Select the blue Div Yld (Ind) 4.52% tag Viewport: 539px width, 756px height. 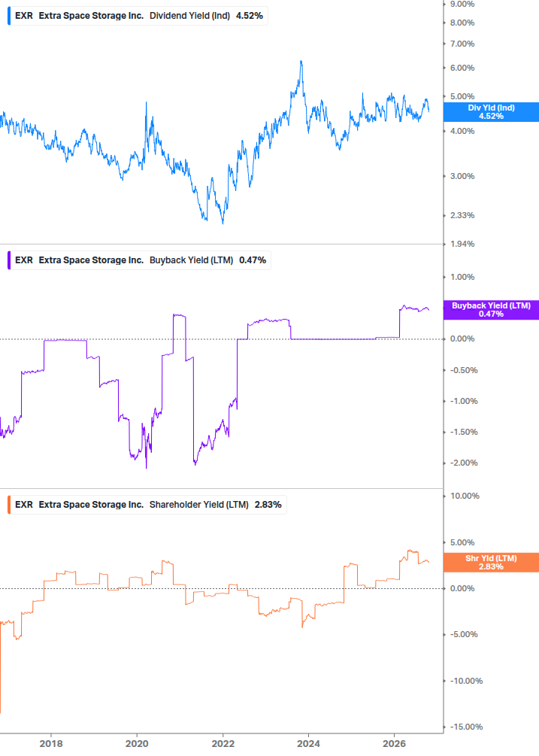491,112
